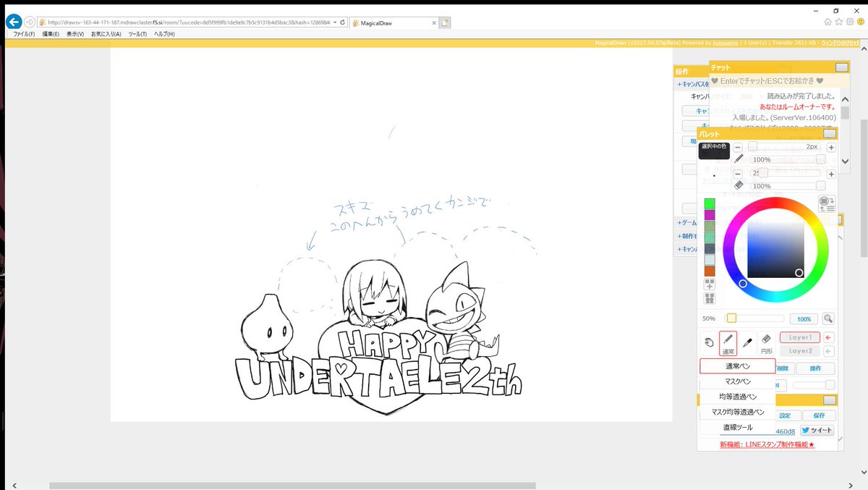The height and width of the screenshot is (490, 868).
Task: Expand the +ゲーム section
Action: (687, 223)
